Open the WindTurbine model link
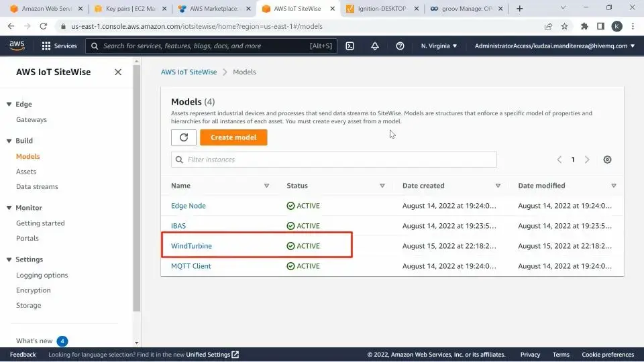Screen dimensions: 644x362 191,246
